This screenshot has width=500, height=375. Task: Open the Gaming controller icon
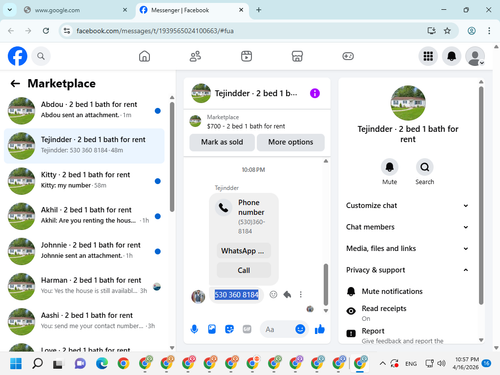(348, 56)
